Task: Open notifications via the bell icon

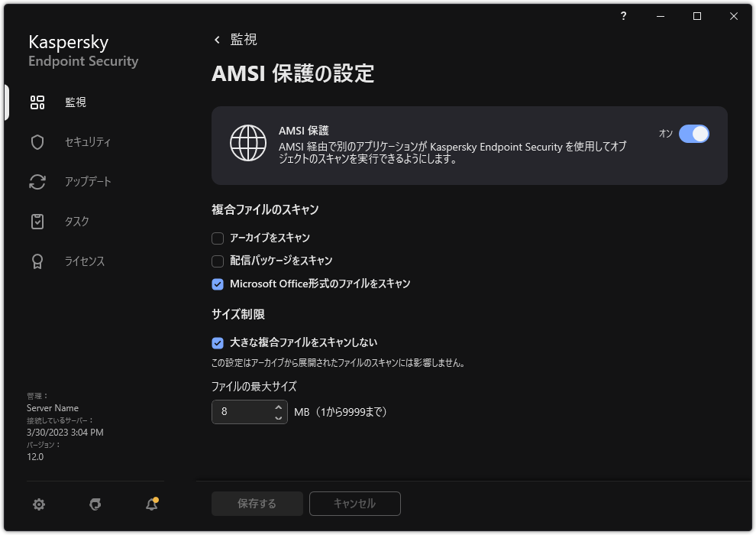Action: (150, 504)
